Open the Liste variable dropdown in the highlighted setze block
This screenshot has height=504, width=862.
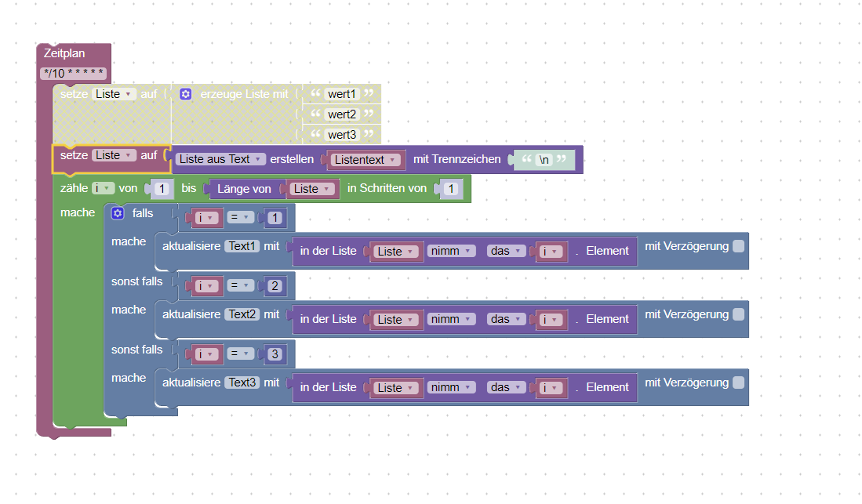coord(114,155)
